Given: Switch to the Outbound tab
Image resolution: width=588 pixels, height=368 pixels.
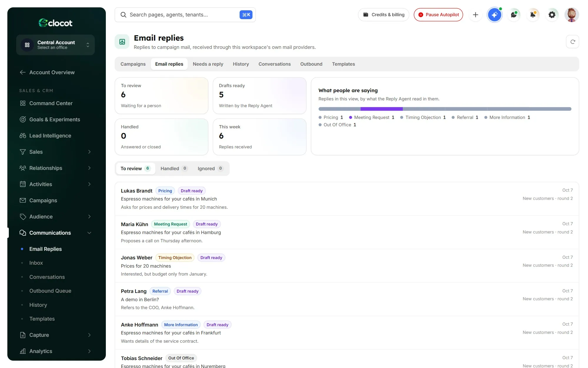Looking at the screenshot, I should (311, 64).
